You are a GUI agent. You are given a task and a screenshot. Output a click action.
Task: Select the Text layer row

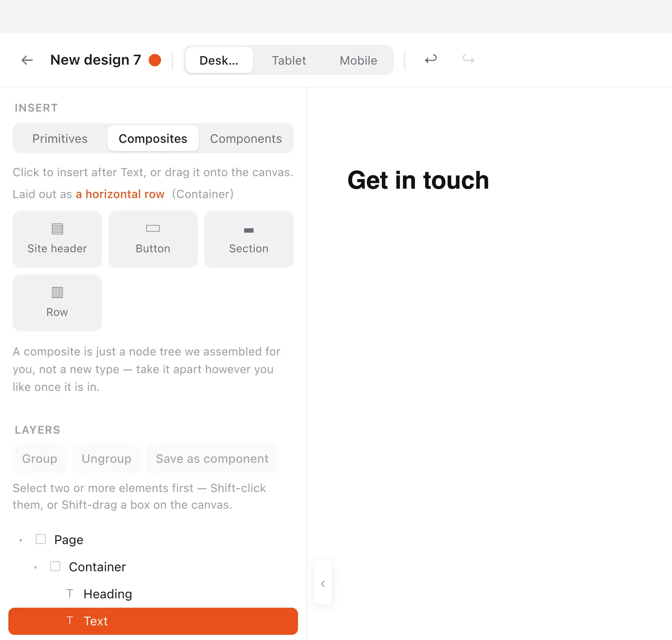[153, 621]
